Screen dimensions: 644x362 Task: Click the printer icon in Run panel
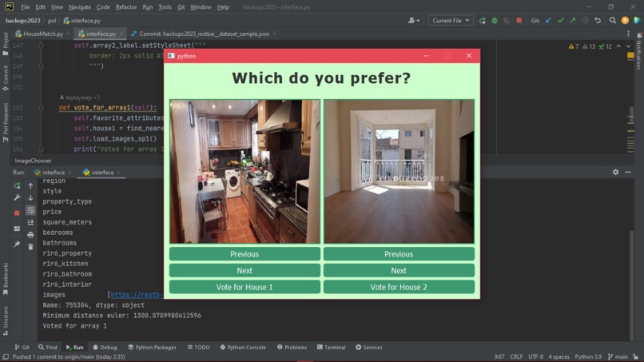tap(30, 235)
